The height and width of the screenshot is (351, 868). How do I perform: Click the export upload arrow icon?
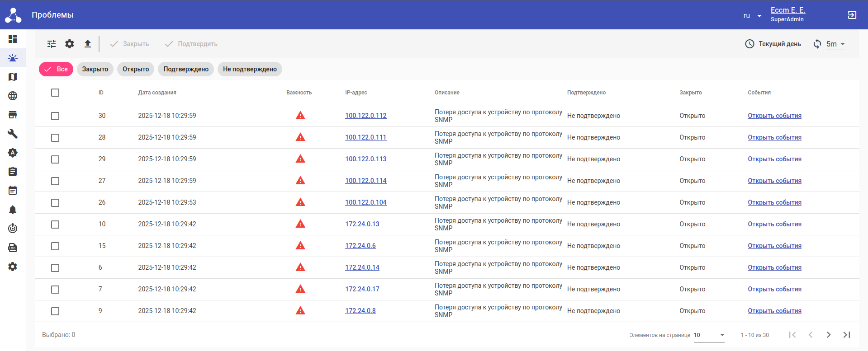88,44
